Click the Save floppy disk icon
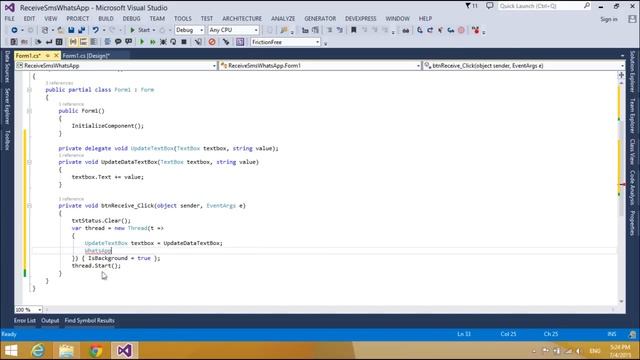Image resolution: width=640 pixels, height=360 pixels. click(71, 30)
